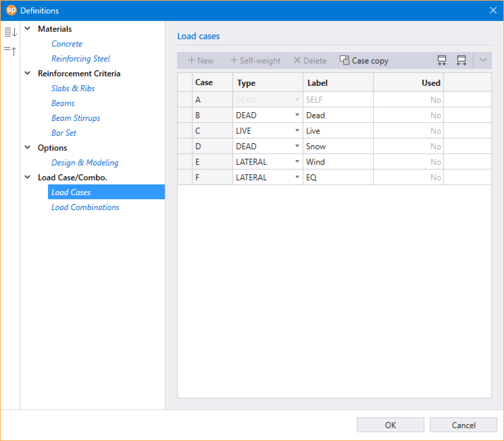Screen dimensions: 504x441
Task: Click the expand all tree icon
Action: [11, 32]
